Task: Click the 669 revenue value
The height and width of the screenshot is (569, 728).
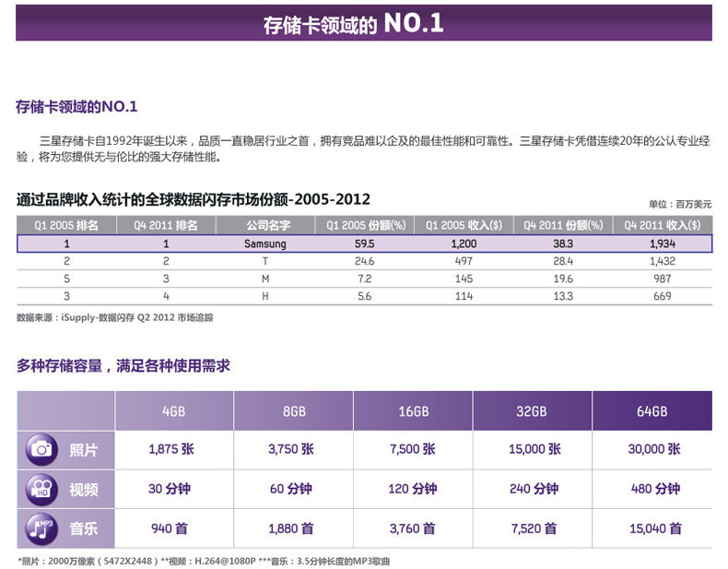Action: [663, 296]
